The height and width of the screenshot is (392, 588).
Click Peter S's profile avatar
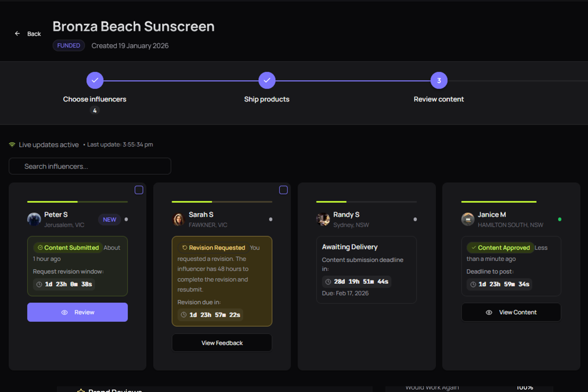pyautogui.click(x=34, y=219)
